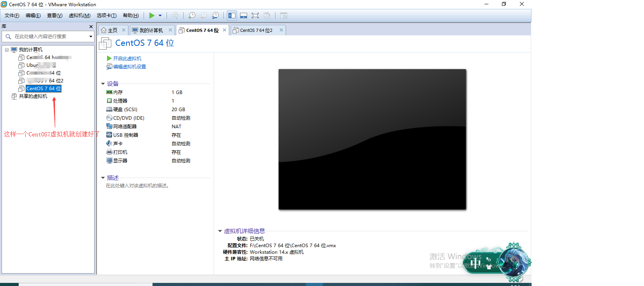This screenshot has width=644, height=286.
Task: Open 选项卡(T) menu
Action: tap(107, 16)
